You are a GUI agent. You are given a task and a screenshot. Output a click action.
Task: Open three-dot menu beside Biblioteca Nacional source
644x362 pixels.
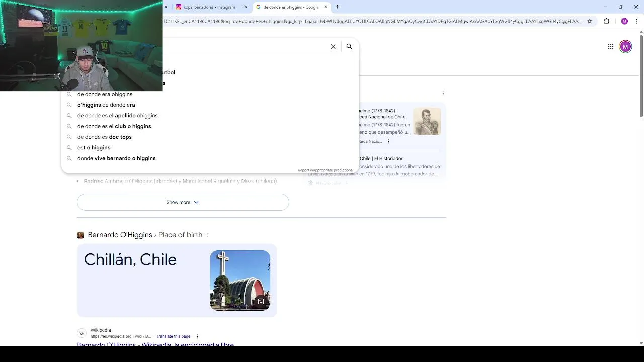click(388, 142)
